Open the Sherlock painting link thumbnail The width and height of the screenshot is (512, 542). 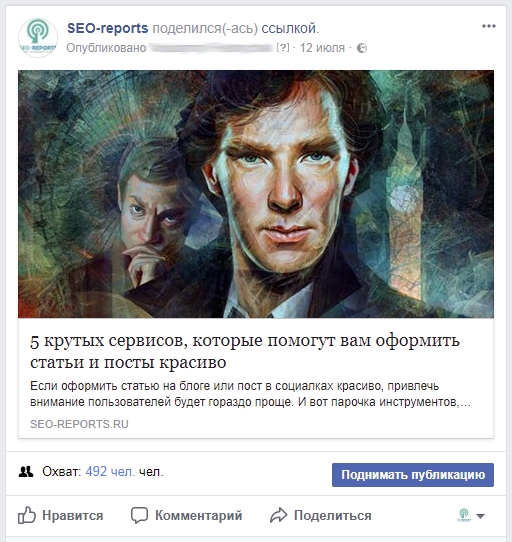(x=256, y=194)
